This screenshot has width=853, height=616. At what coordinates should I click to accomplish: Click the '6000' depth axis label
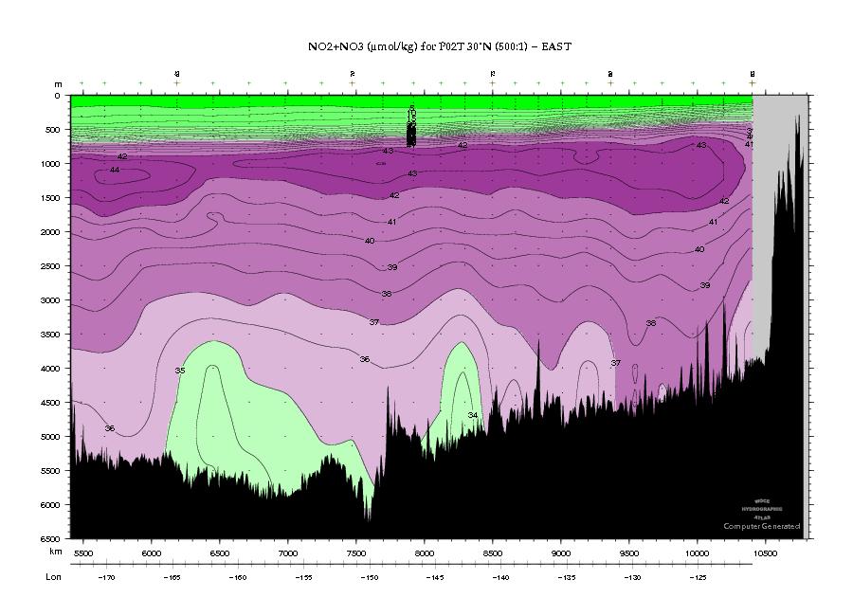[x=50, y=505]
